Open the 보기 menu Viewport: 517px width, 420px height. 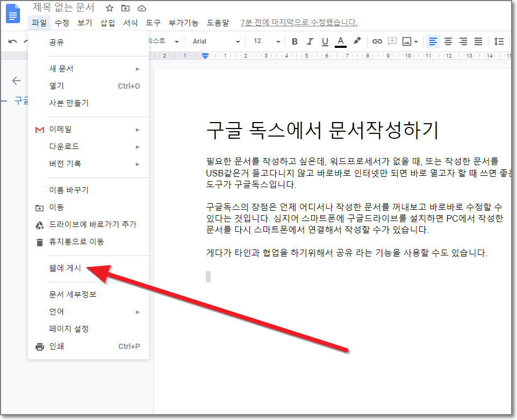pos(85,23)
